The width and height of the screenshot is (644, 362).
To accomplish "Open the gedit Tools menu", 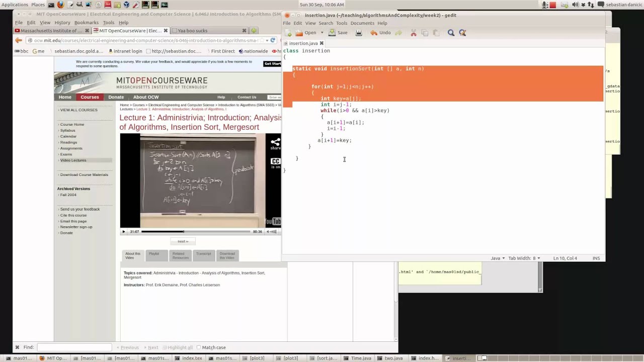I will point(342,23).
